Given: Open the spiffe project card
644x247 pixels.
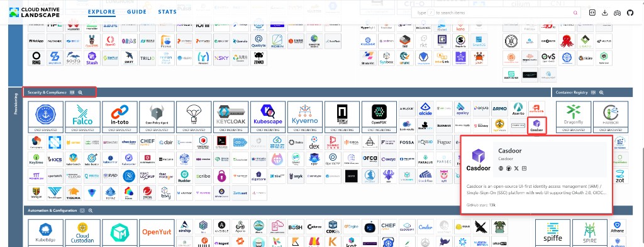Looking at the screenshot, I should click(x=553, y=233).
